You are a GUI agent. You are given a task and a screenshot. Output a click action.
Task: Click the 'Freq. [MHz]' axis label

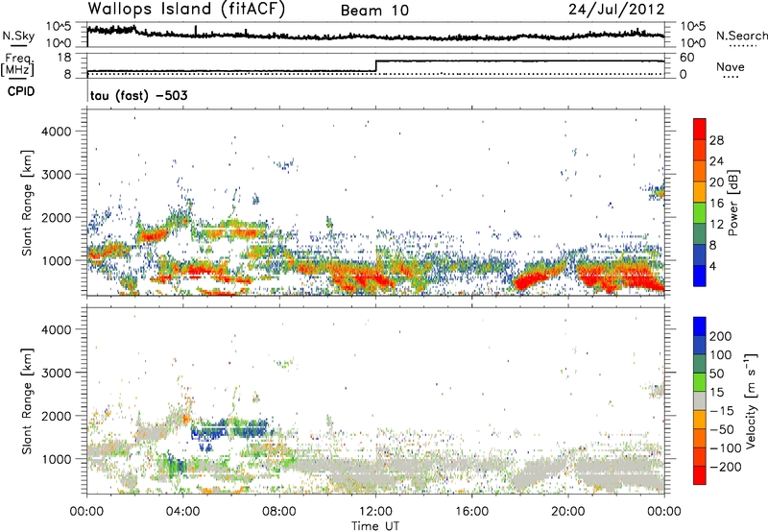17,65
